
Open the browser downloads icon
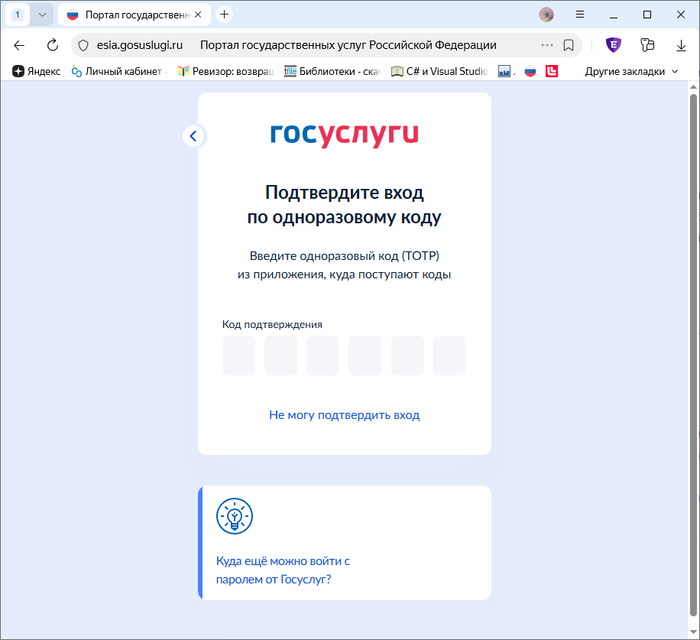pos(681,45)
